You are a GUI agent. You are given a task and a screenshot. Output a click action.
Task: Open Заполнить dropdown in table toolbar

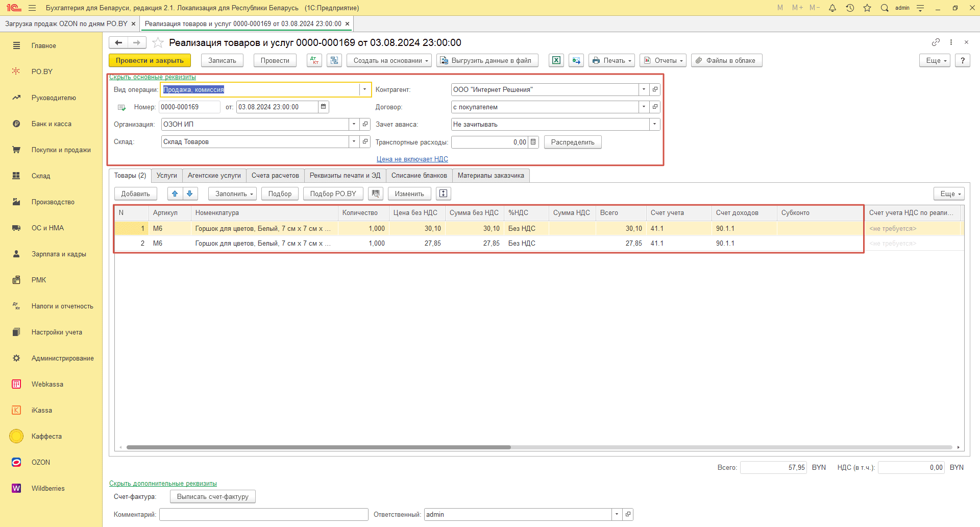(x=232, y=194)
